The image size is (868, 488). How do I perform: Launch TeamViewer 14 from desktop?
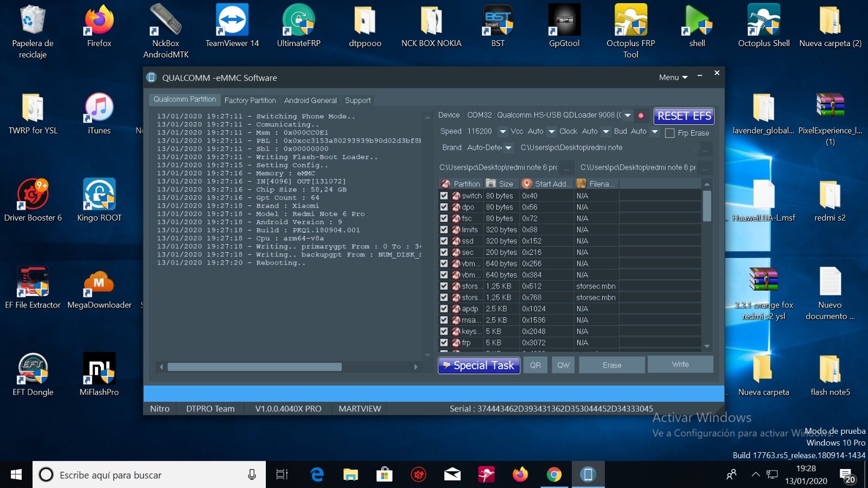(232, 26)
